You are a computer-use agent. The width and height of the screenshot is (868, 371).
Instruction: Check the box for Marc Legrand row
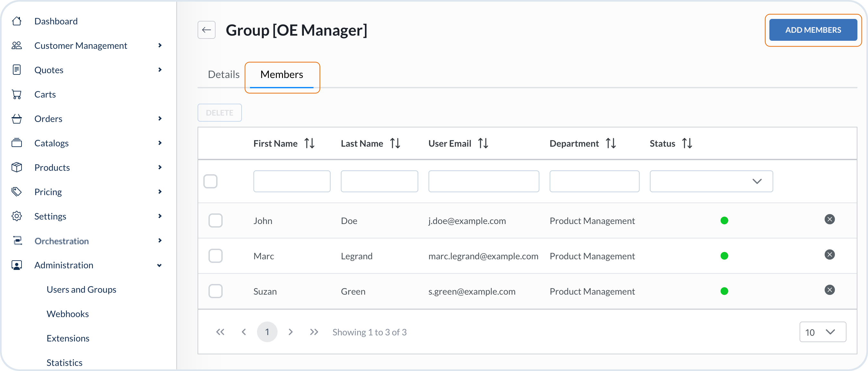click(x=215, y=256)
